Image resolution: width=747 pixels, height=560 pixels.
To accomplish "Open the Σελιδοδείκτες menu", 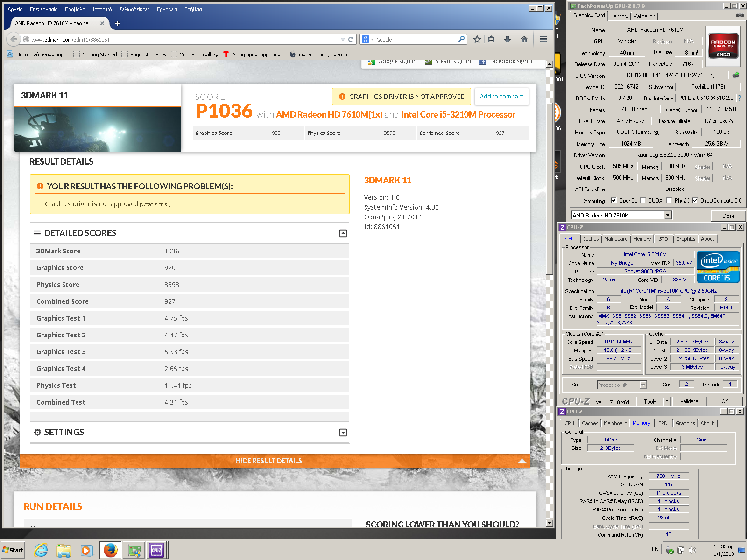I will click(x=134, y=9).
